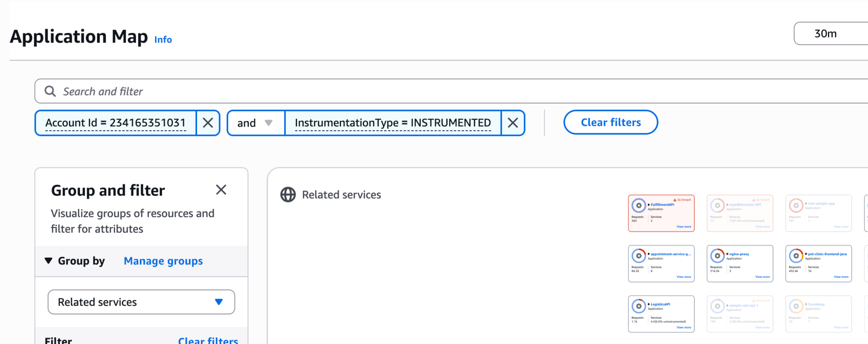Click the gear donut icon on Scorekeep card
This screenshot has width=868, height=344.
point(796,306)
